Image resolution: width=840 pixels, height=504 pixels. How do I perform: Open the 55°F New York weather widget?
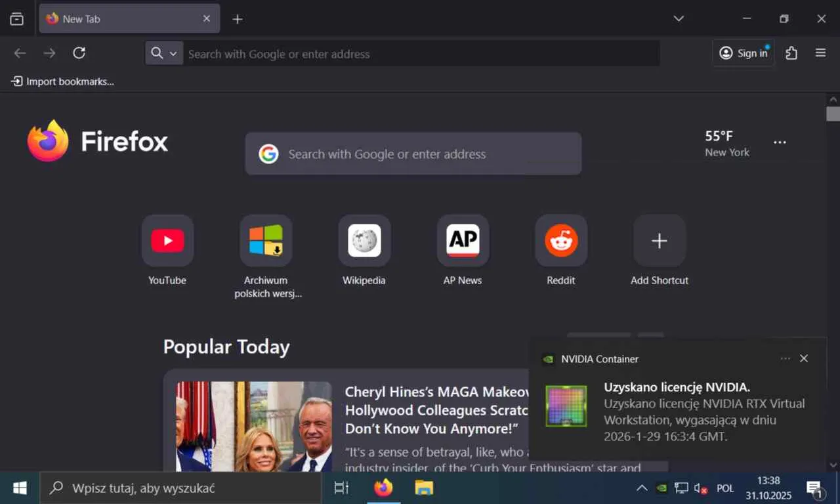pyautogui.click(x=726, y=143)
